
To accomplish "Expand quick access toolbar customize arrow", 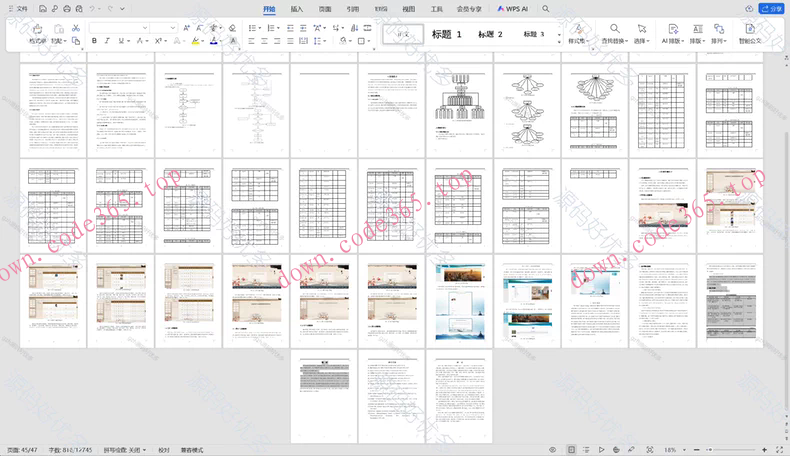I will pos(122,9).
